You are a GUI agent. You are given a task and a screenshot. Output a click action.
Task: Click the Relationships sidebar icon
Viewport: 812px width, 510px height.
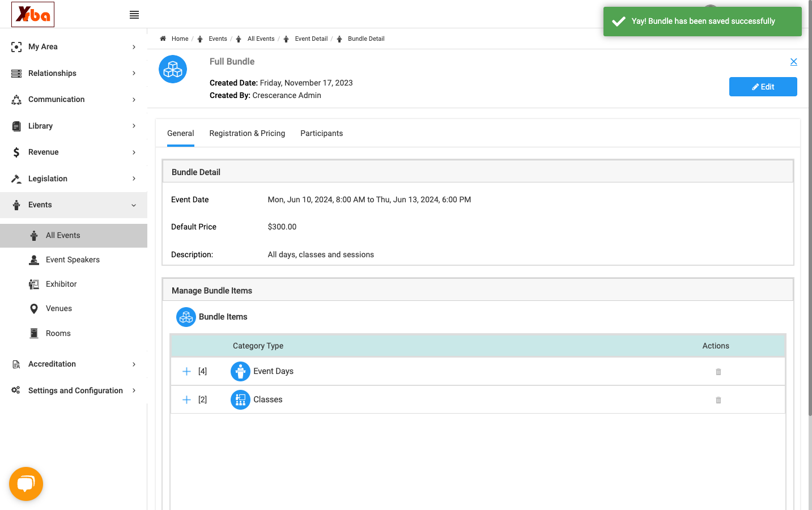[x=16, y=73]
